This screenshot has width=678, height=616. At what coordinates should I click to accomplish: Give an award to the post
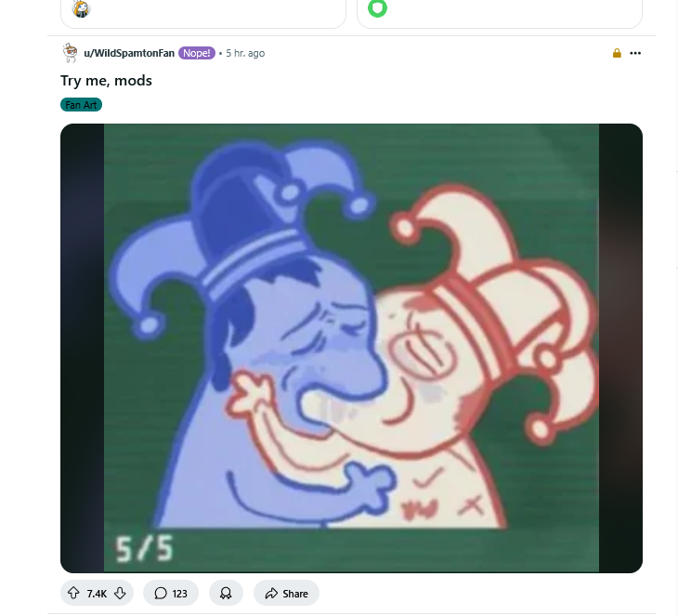tap(226, 593)
